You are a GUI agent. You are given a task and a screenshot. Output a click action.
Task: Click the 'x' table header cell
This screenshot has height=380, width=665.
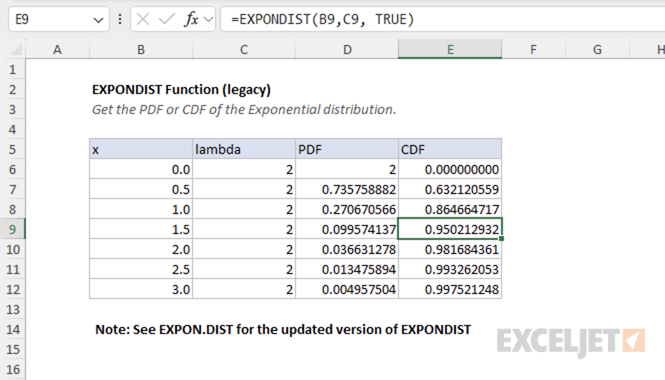141,149
